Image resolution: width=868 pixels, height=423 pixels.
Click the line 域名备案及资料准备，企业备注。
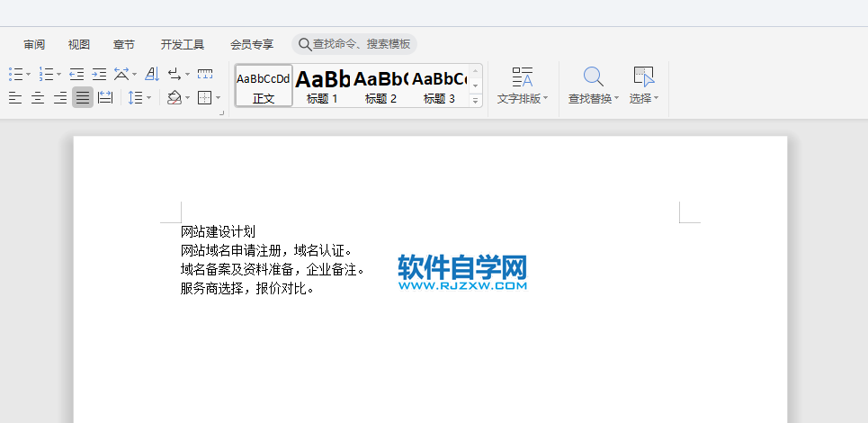tap(273, 270)
